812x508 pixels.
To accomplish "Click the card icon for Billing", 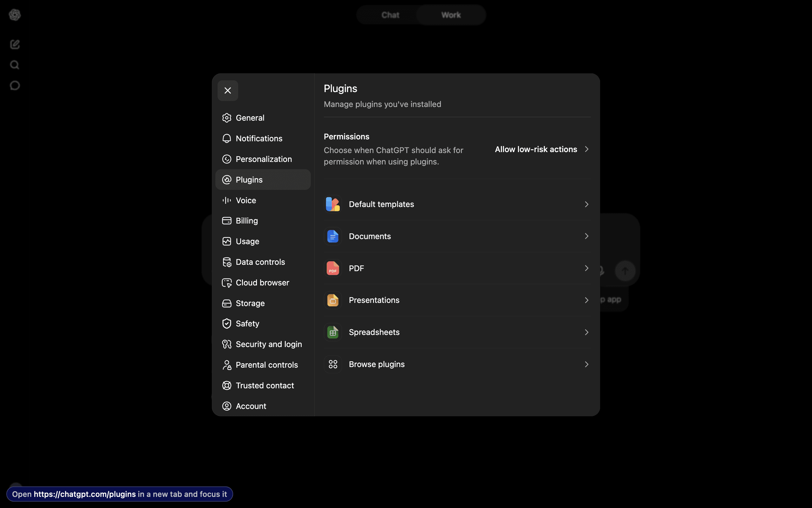I will pos(227,221).
